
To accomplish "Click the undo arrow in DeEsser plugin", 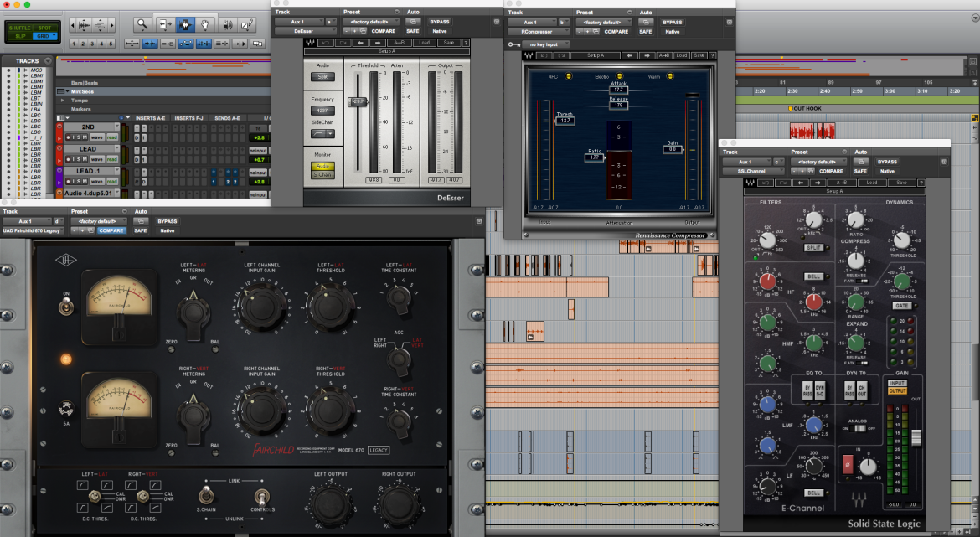I will tap(327, 43).
